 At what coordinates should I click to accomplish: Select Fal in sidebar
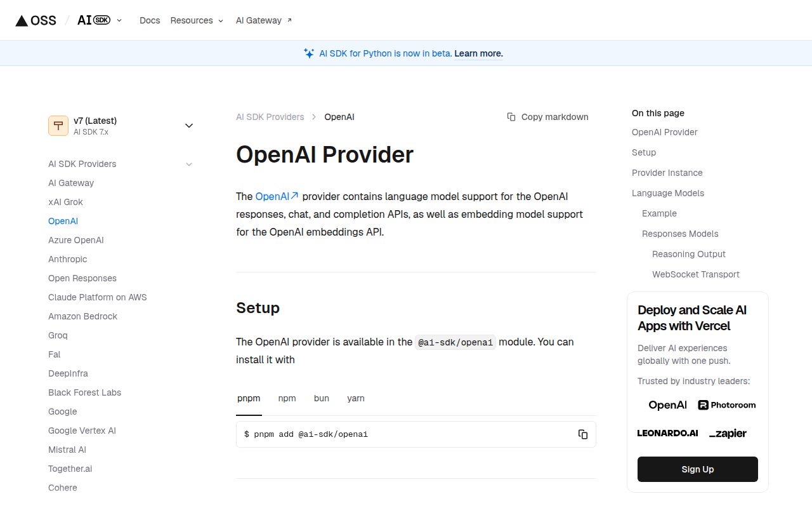point(54,354)
